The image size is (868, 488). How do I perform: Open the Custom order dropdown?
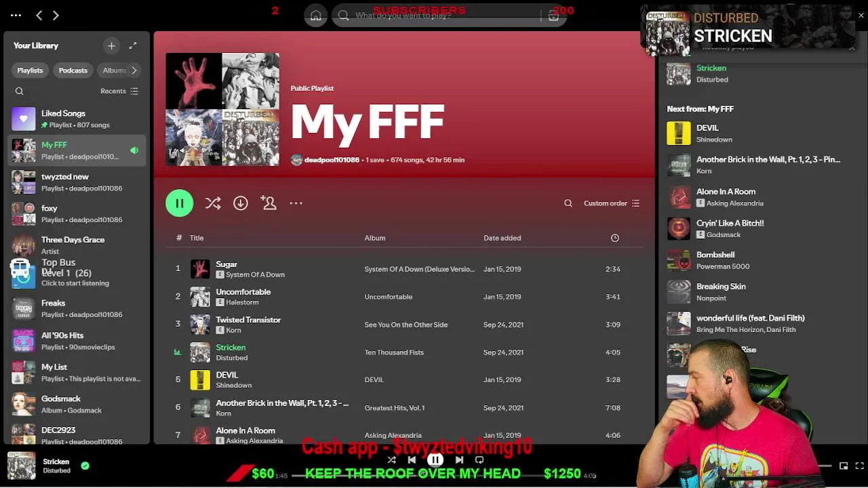[612, 203]
